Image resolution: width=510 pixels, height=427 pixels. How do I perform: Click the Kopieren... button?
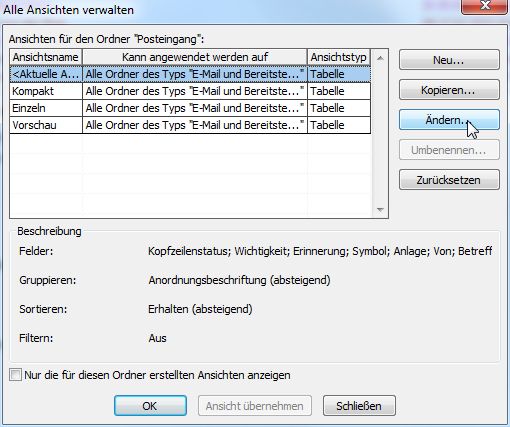(x=449, y=90)
